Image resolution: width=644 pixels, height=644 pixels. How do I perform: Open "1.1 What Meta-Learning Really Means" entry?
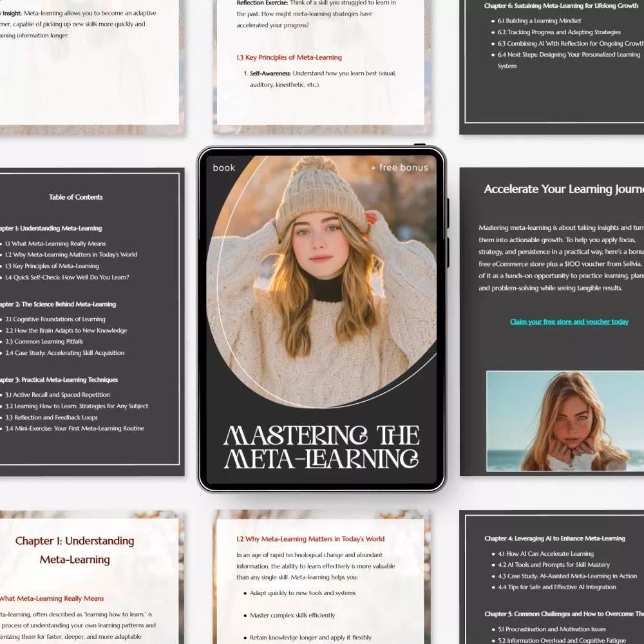[55, 243]
